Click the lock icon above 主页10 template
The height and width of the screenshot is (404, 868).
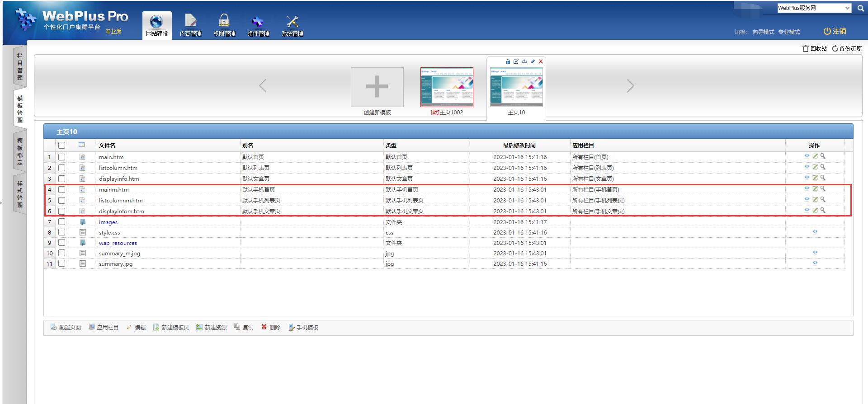point(508,61)
